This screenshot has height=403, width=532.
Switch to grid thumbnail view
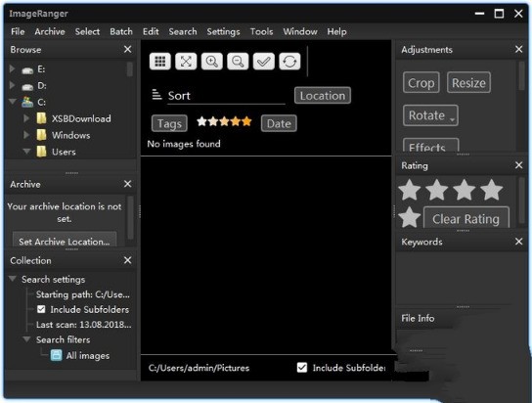click(159, 62)
